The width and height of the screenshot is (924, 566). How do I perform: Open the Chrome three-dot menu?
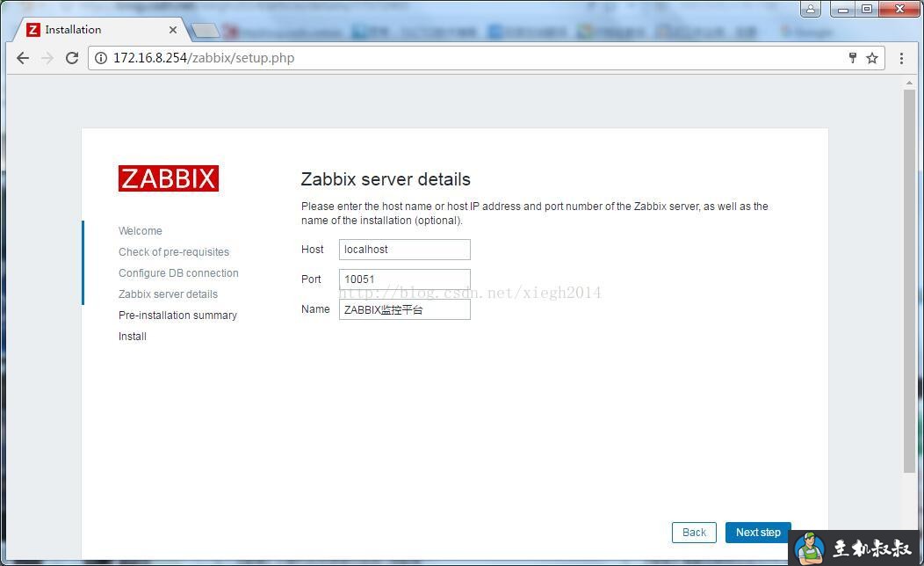(x=902, y=58)
